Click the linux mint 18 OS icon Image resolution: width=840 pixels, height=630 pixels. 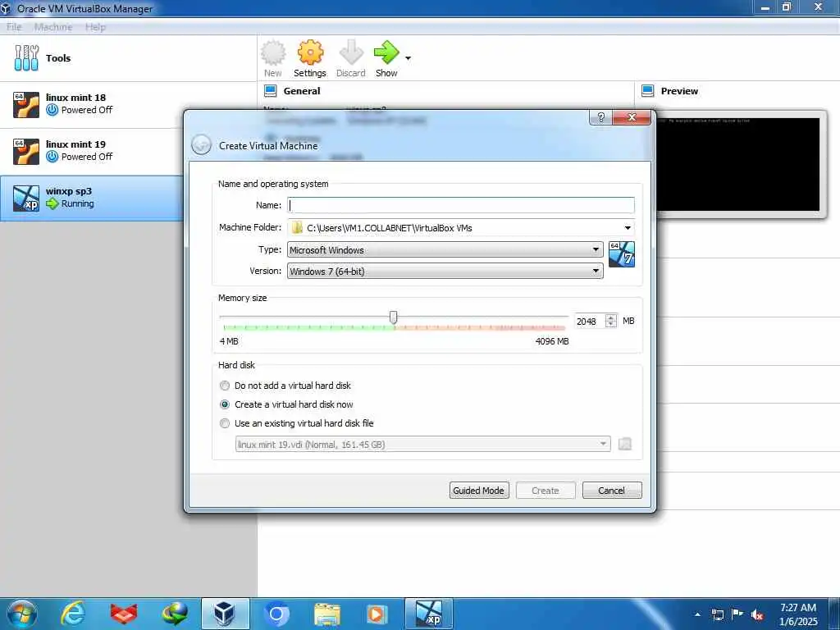click(25, 104)
